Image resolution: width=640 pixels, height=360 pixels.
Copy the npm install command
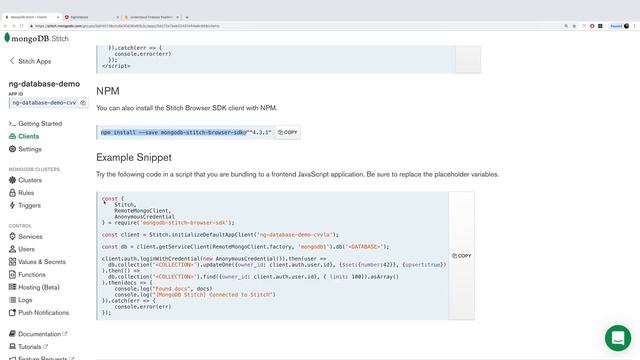[x=288, y=132]
